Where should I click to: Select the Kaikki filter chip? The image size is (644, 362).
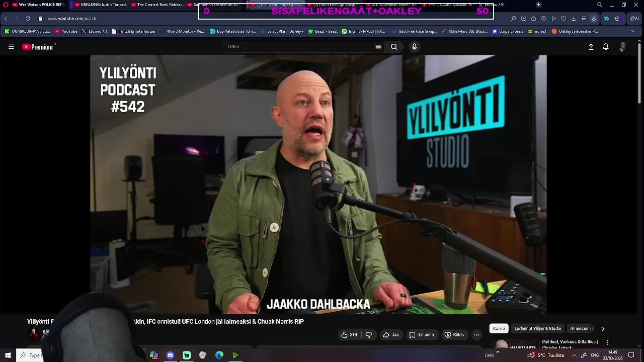pos(499,328)
